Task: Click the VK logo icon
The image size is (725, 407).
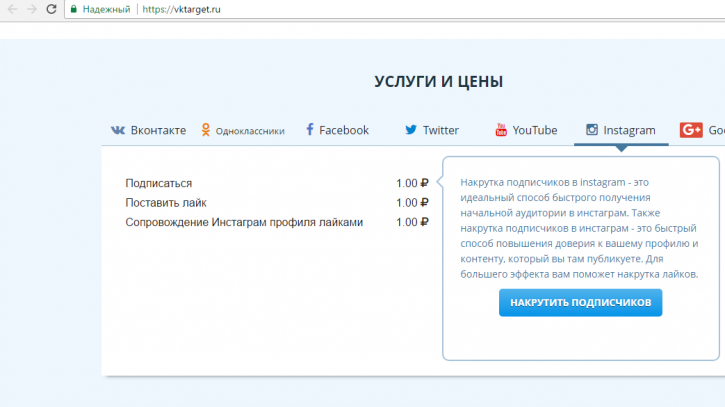Action: pyautogui.click(x=118, y=130)
